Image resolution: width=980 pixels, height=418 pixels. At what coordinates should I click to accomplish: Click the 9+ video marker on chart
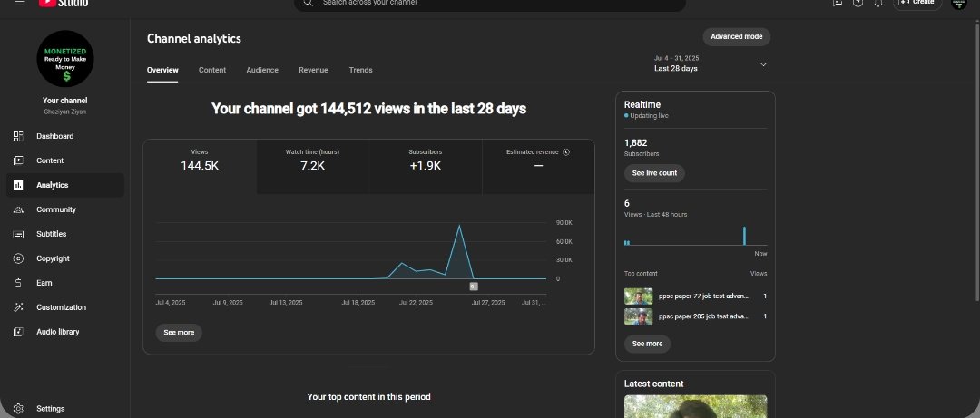pos(474,287)
